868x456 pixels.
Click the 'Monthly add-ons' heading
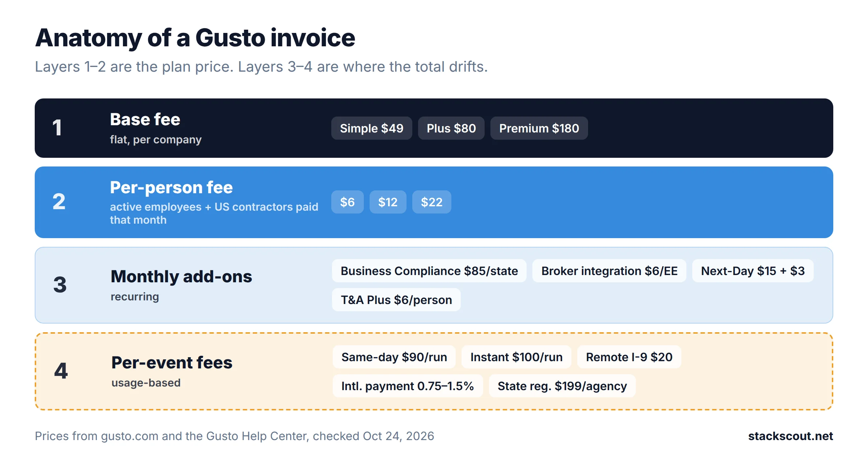click(181, 276)
